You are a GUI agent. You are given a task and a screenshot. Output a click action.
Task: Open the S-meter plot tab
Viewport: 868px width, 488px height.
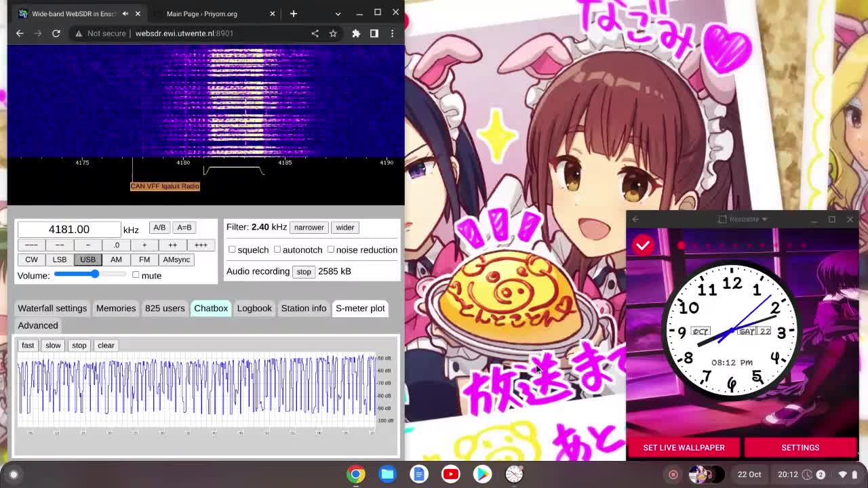coord(360,308)
